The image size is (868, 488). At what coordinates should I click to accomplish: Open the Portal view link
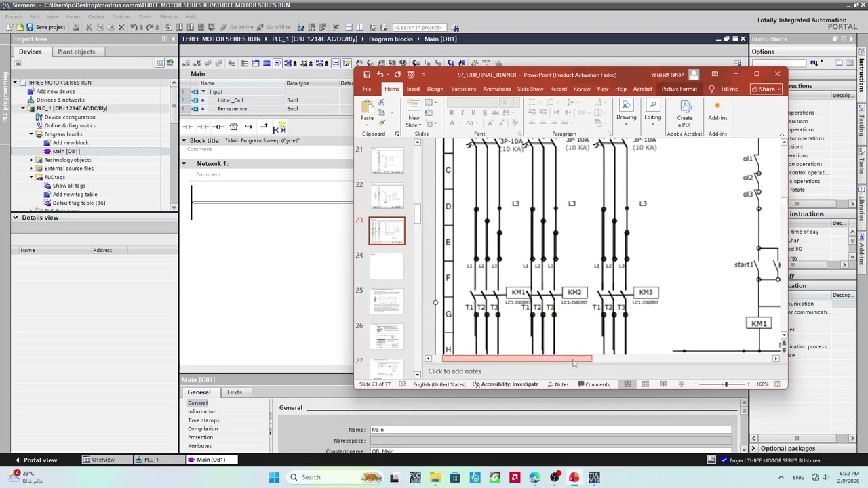(35, 460)
